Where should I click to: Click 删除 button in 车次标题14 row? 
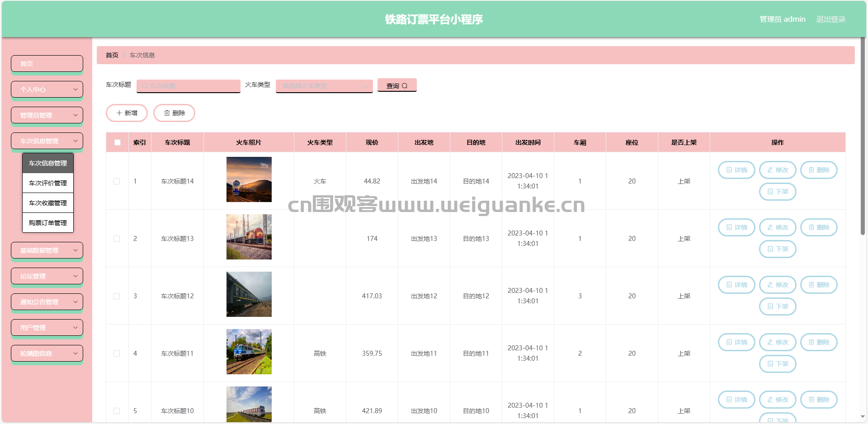pyautogui.click(x=819, y=170)
